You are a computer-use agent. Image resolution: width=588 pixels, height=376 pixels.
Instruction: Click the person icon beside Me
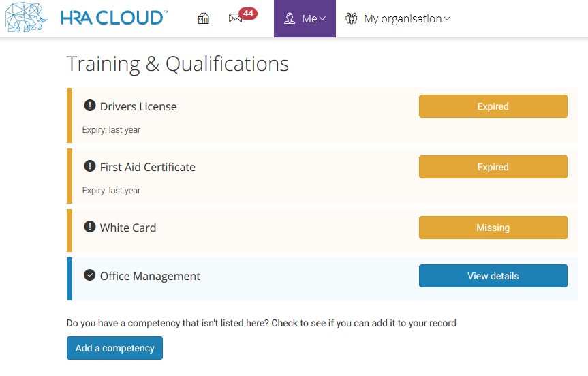[x=289, y=18]
